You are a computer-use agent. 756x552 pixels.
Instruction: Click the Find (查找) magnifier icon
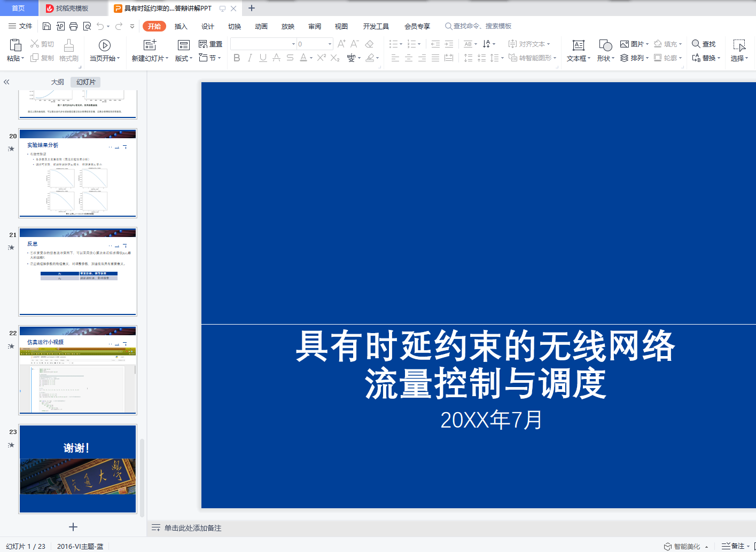696,44
